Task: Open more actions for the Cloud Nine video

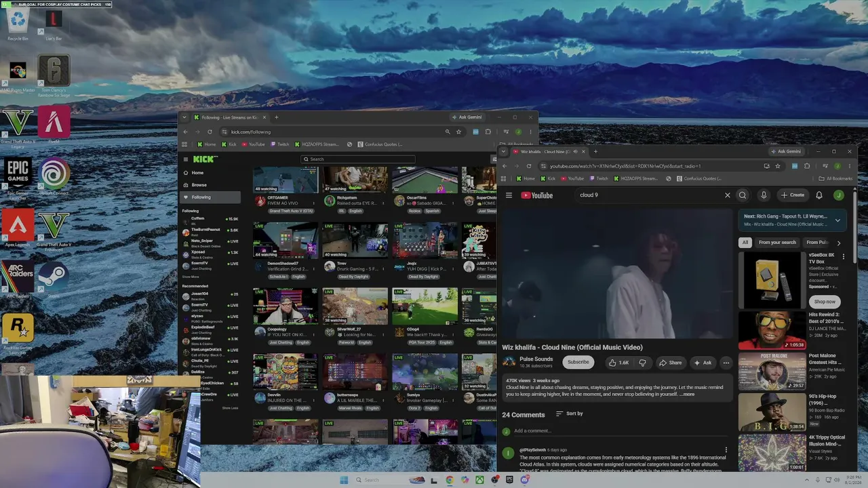Action: tap(726, 363)
